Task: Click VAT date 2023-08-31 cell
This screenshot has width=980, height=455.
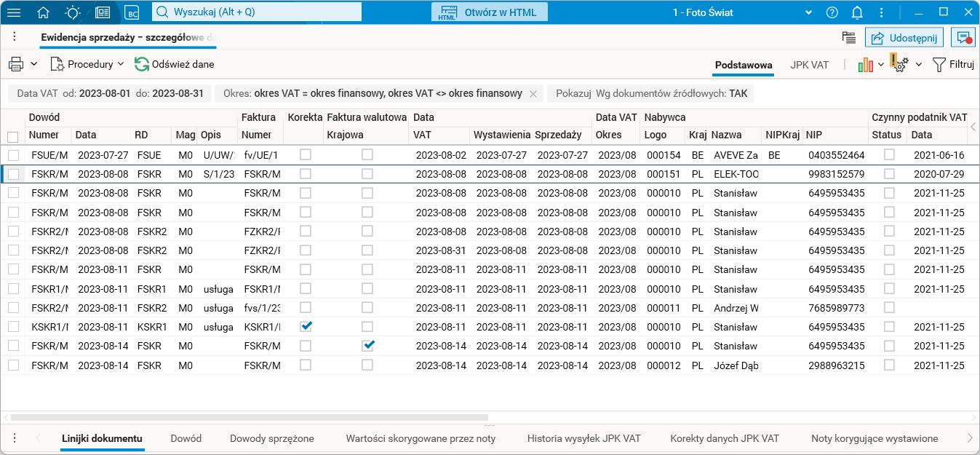Action: (441, 250)
